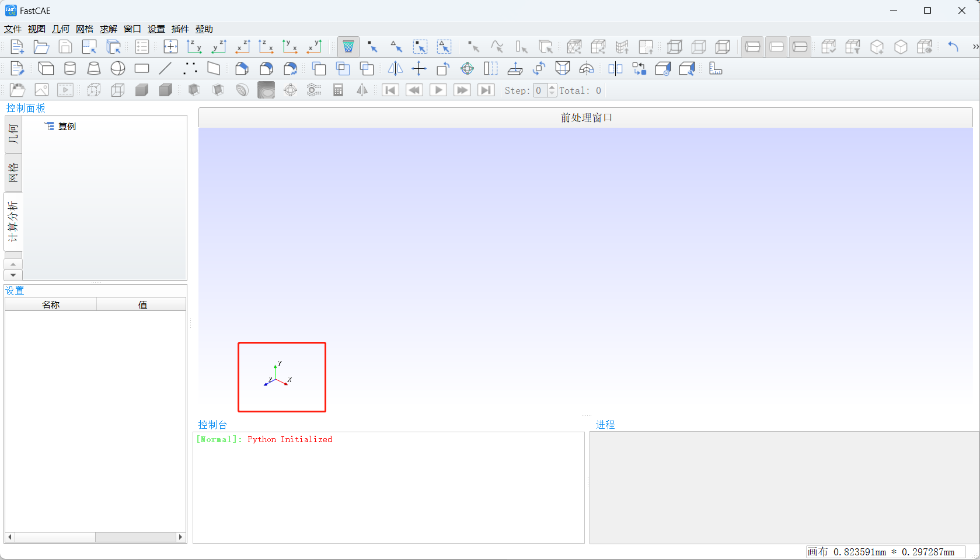Image resolution: width=980 pixels, height=560 pixels.
Task: Toggle the gray contour surface display icon
Action: 266,90
